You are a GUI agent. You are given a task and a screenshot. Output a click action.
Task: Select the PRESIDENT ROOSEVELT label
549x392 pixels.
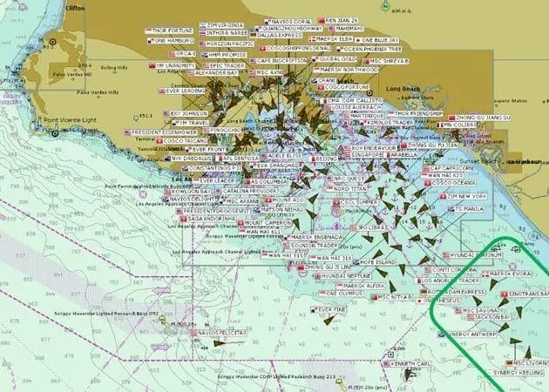point(213,212)
